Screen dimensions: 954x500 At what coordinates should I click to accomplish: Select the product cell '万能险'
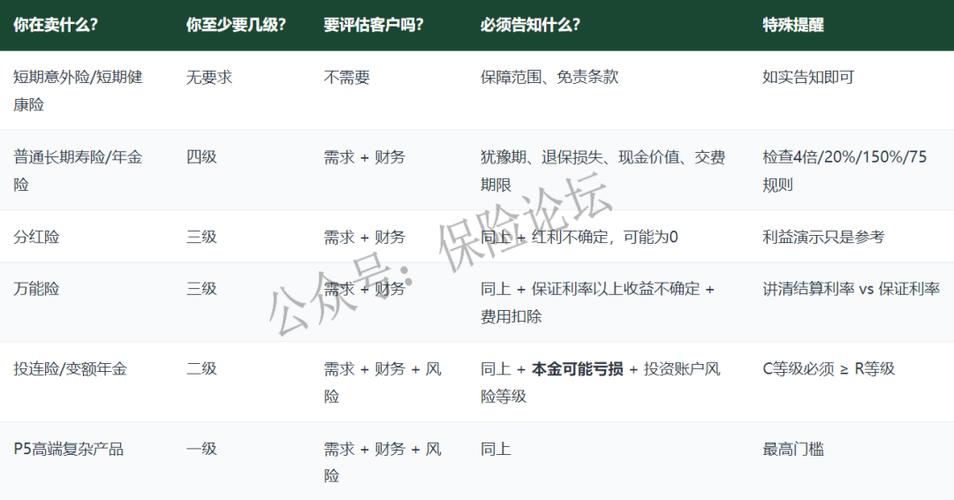pyautogui.click(x=37, y=288)
